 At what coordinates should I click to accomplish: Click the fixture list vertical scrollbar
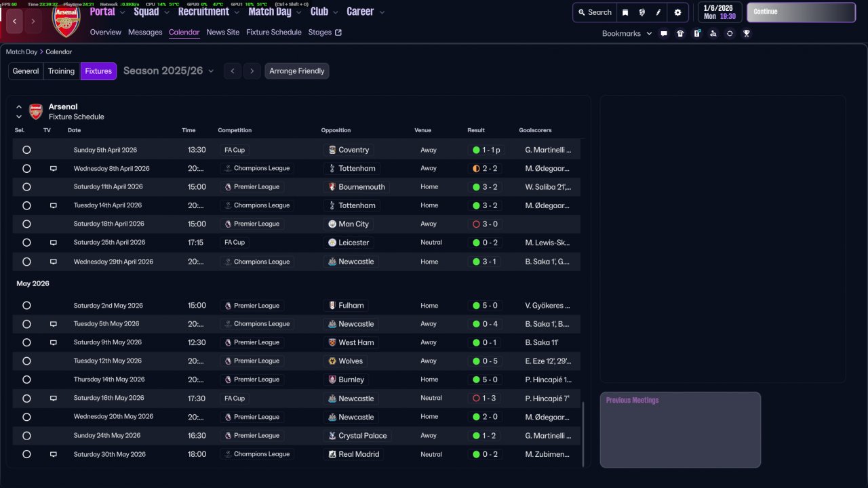(583, 434)
